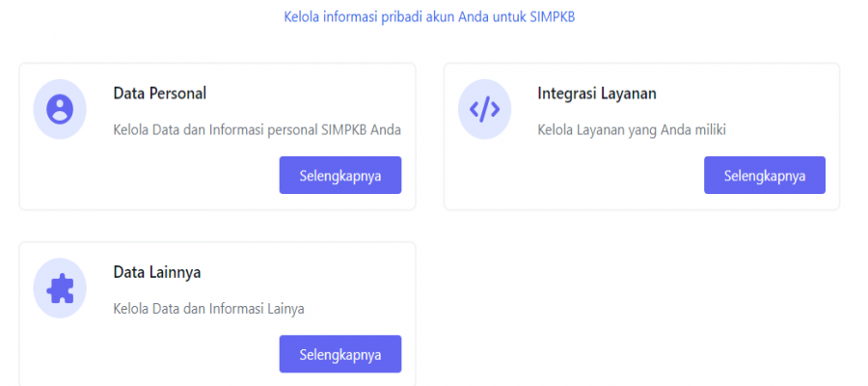Click the code brackets icon for Integrasi Layanan

[x=484, y=109]
